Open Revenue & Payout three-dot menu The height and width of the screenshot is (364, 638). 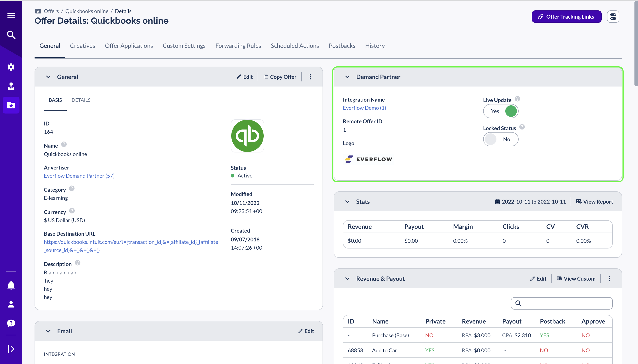(x=609, y=279)
